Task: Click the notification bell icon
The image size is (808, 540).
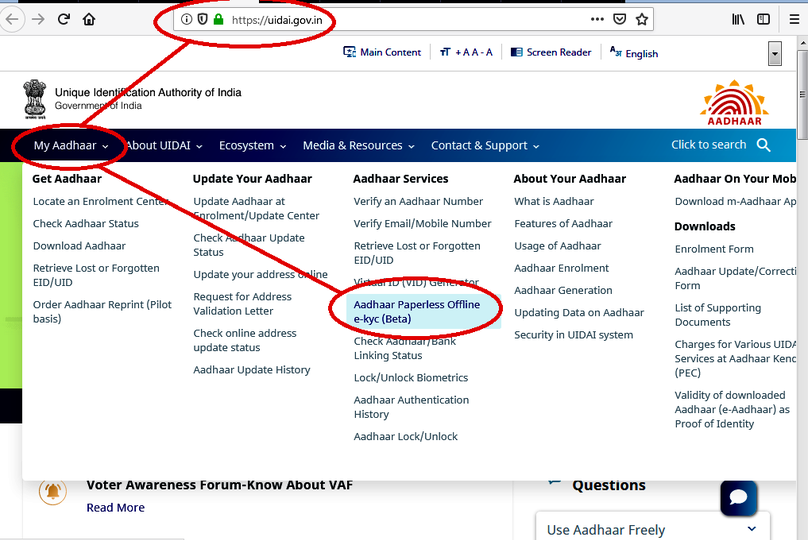Action: [53, 492]
